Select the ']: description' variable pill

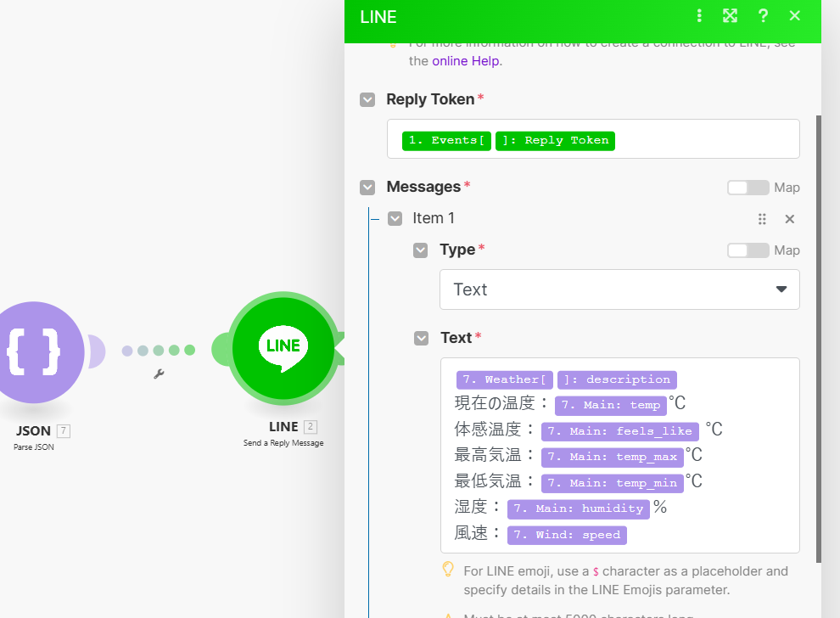617,379
